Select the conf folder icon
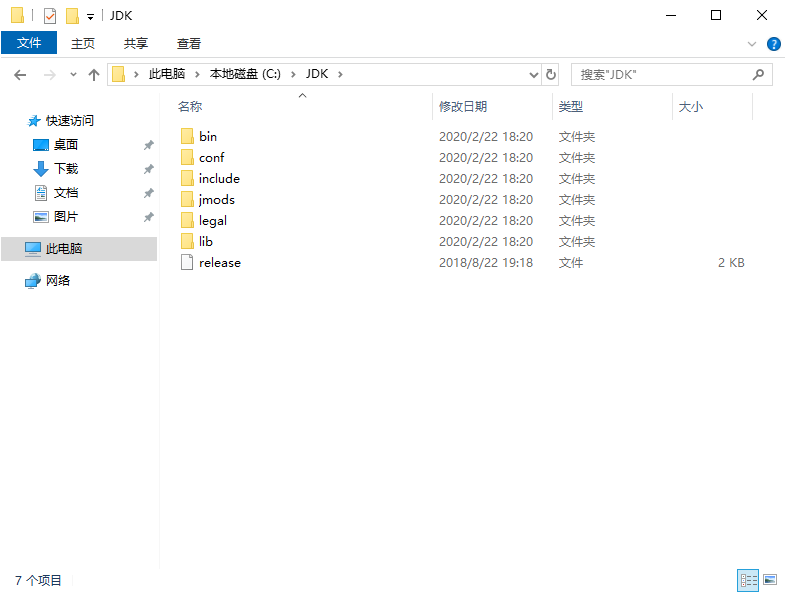The image size is (786, 593). pyautogui.click(x=187, y=157)
